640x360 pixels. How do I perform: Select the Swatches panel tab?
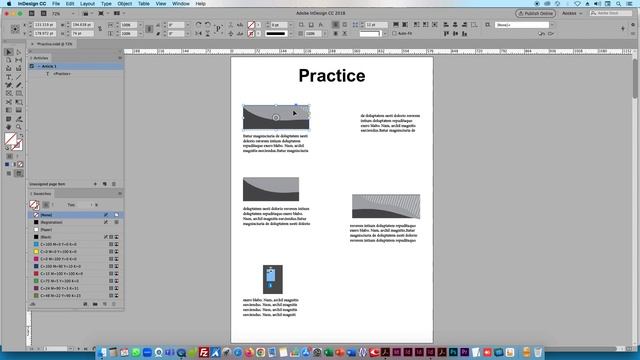(41, 193)
